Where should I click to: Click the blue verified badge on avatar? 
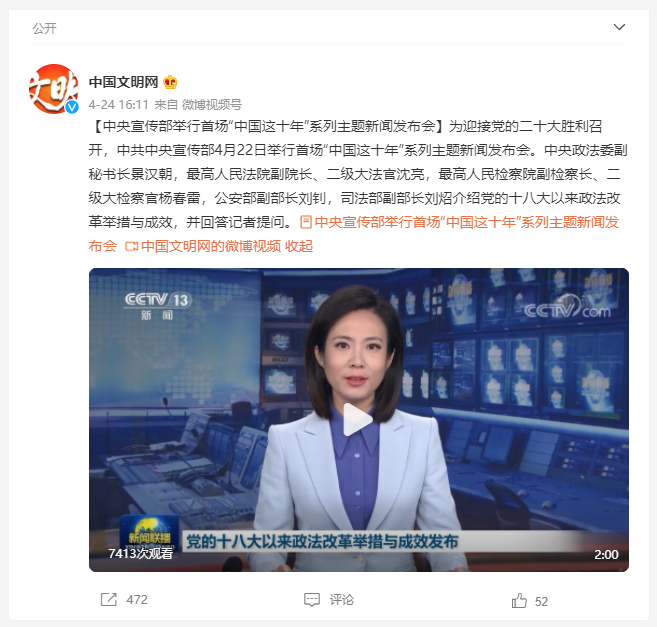point(72,107)
